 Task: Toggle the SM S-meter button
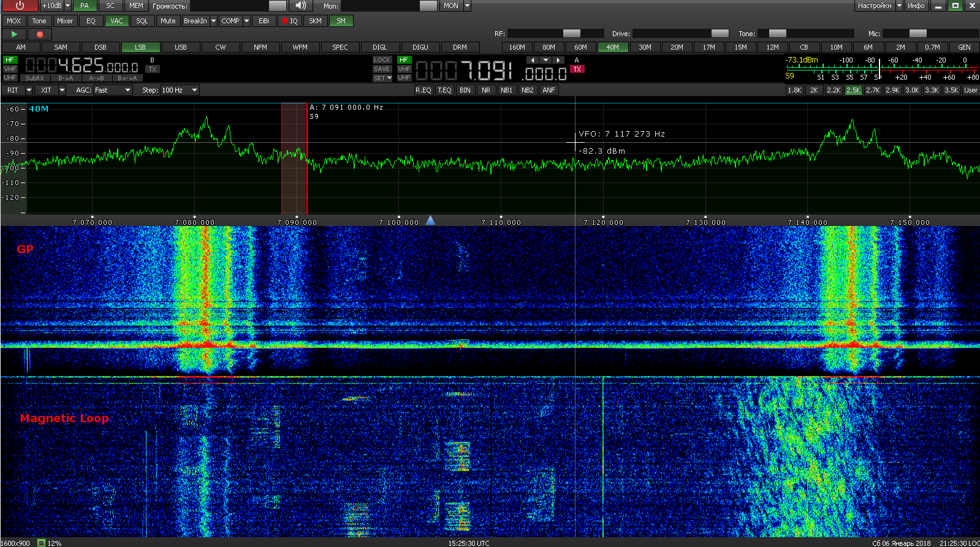[x=341, y=21]
